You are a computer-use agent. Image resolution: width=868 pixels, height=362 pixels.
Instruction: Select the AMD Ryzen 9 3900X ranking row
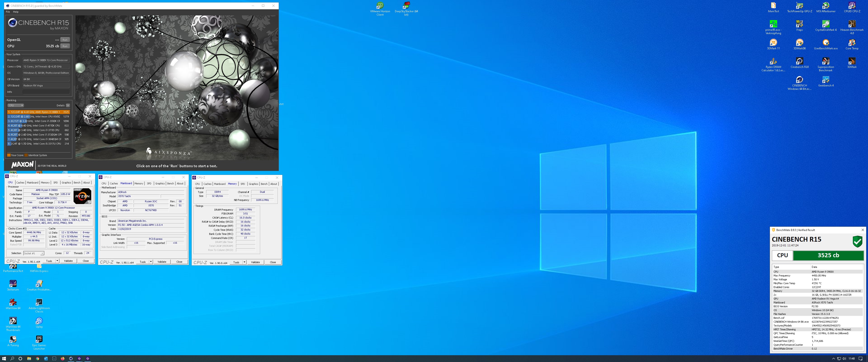click(38, 112)
